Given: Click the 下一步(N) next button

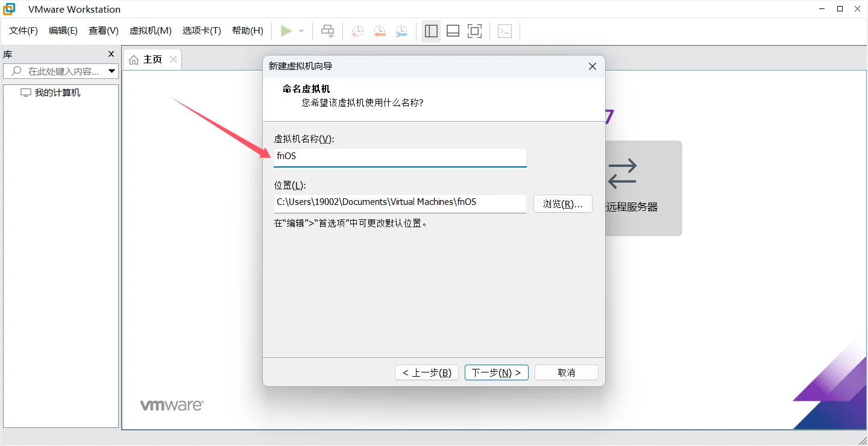Looking at the screenshot, I should point(497,372).
